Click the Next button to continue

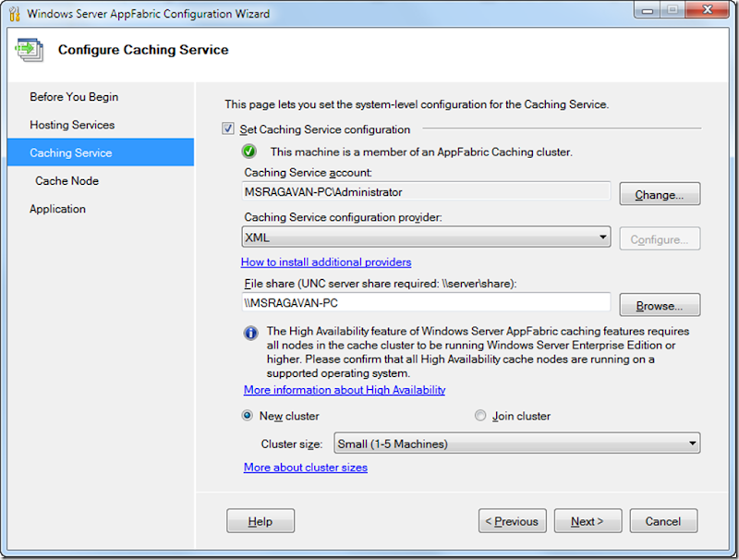point(588,520)
